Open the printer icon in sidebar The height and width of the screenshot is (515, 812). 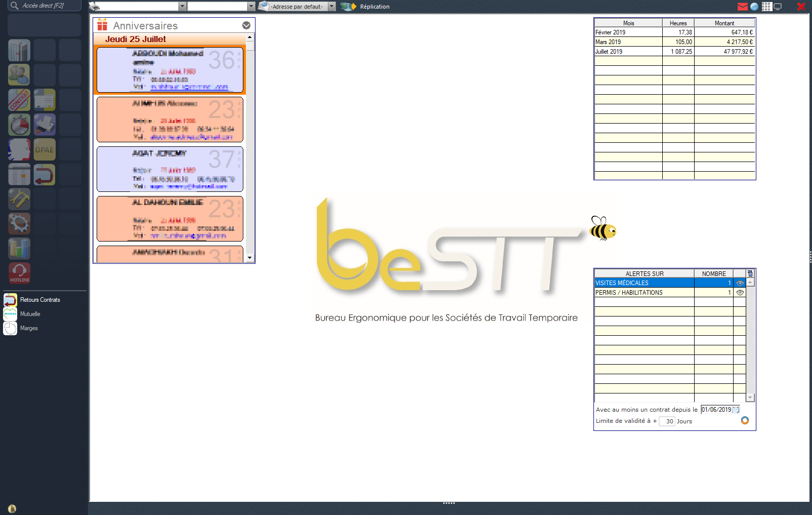click(x=45, y=125)
